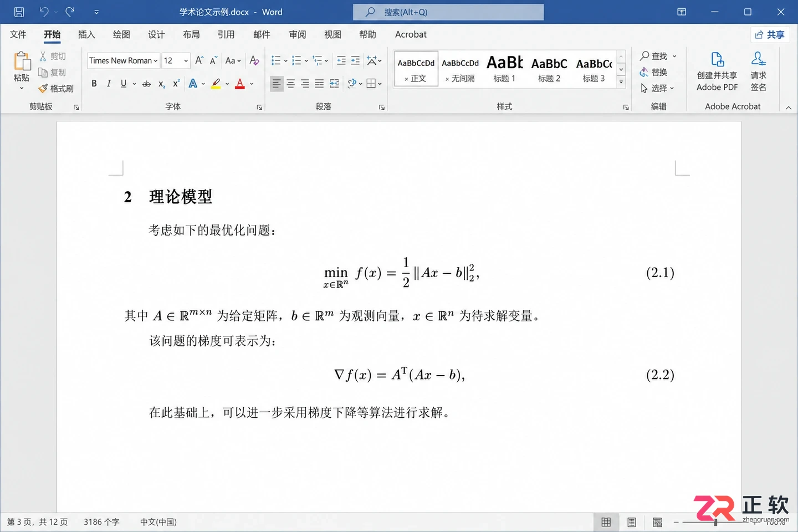Open the 布局 Layout tab
This screenshot has height=532, width=798.
[x=191, y=34]
